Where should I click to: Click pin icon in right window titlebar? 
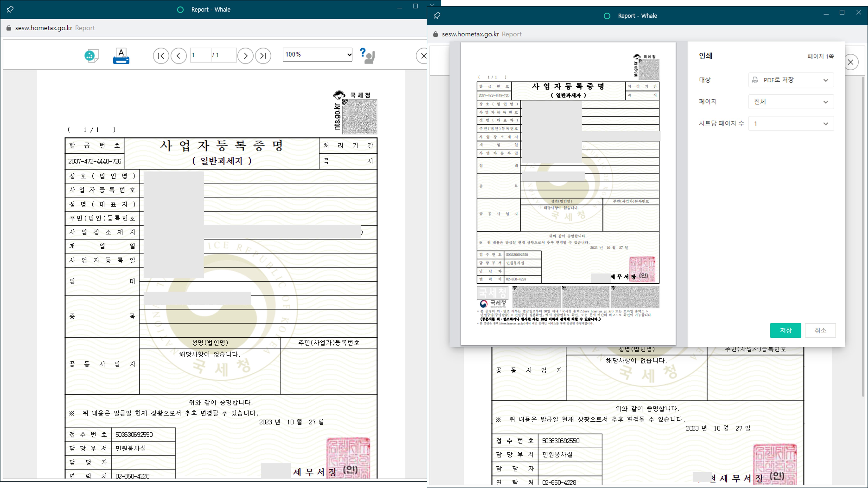[x=437, y=16]
